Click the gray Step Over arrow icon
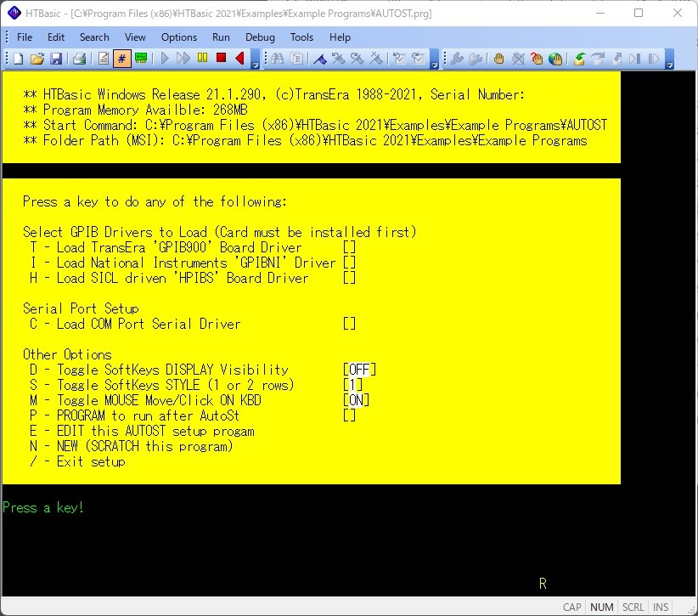 pos(598,59)
